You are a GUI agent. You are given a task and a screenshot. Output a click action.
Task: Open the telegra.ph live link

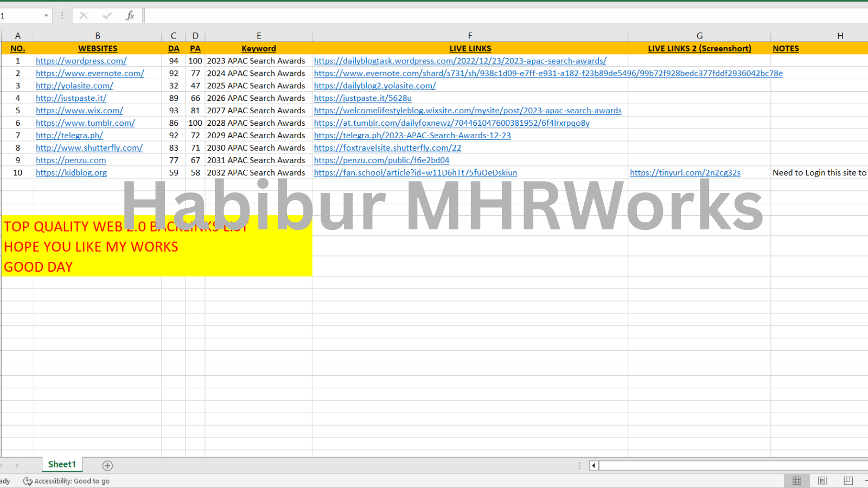pyautogui.click(x=412, y=136)
